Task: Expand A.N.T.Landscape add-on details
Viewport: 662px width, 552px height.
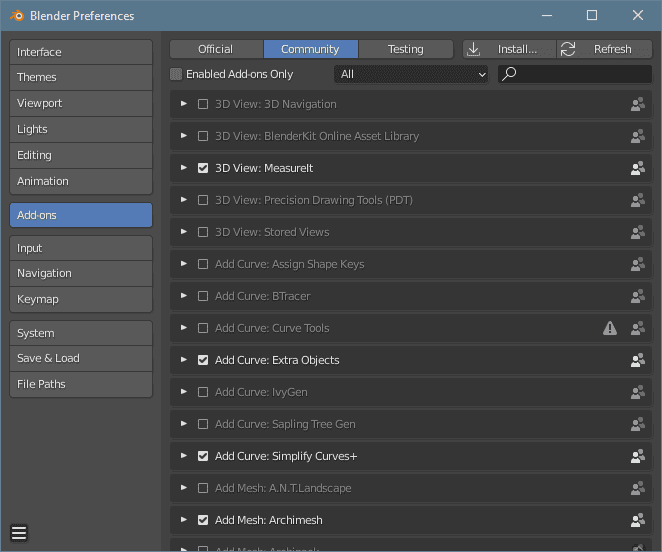Action: coord(184,488)
